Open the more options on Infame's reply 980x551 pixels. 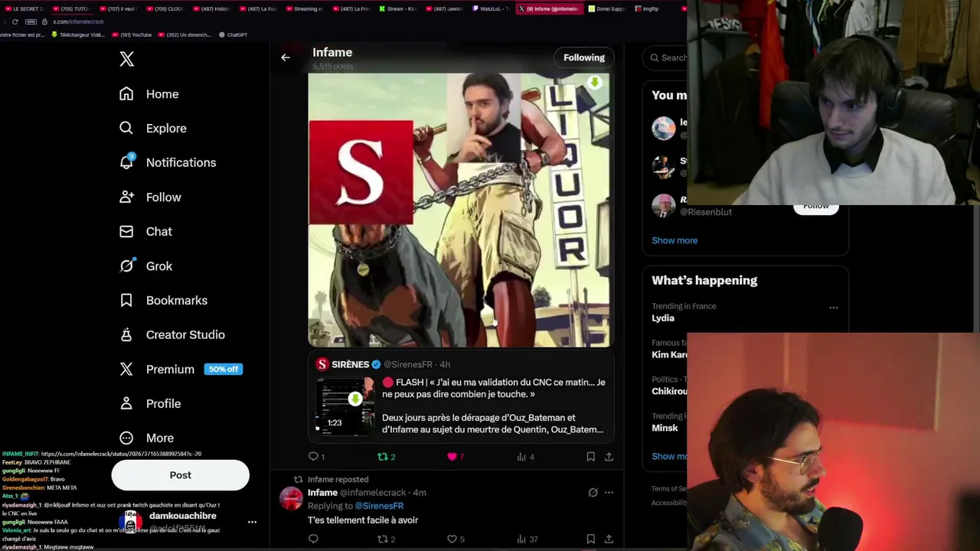click(x=609, y=493)
